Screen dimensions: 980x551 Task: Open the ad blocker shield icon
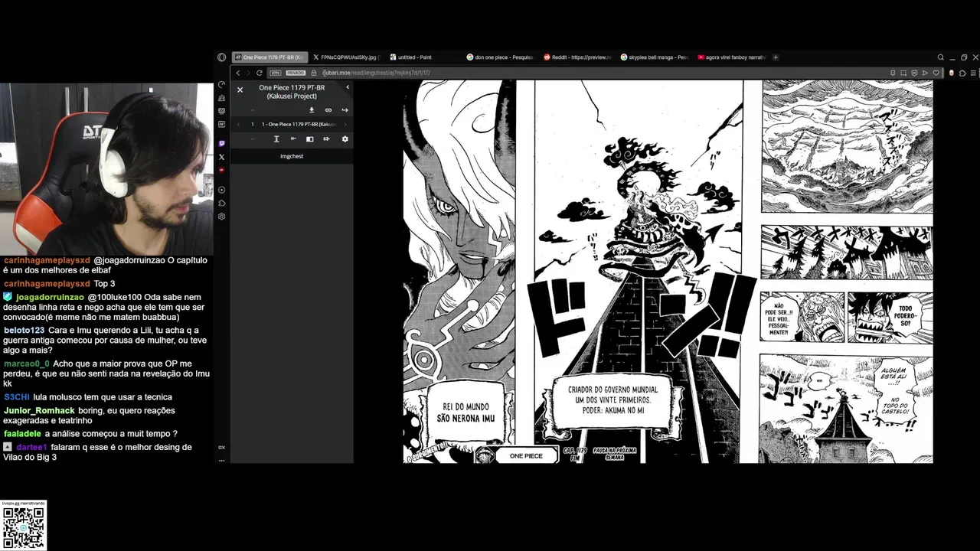coord(914,73)
